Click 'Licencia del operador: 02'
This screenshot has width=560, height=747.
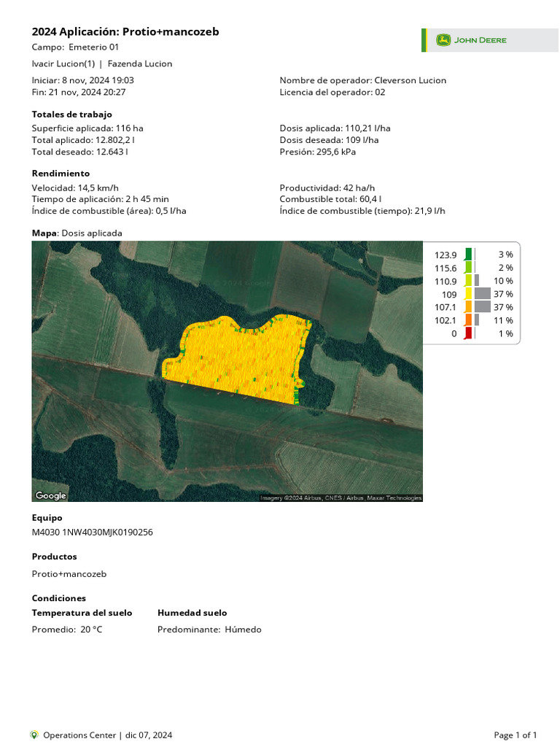332,93
